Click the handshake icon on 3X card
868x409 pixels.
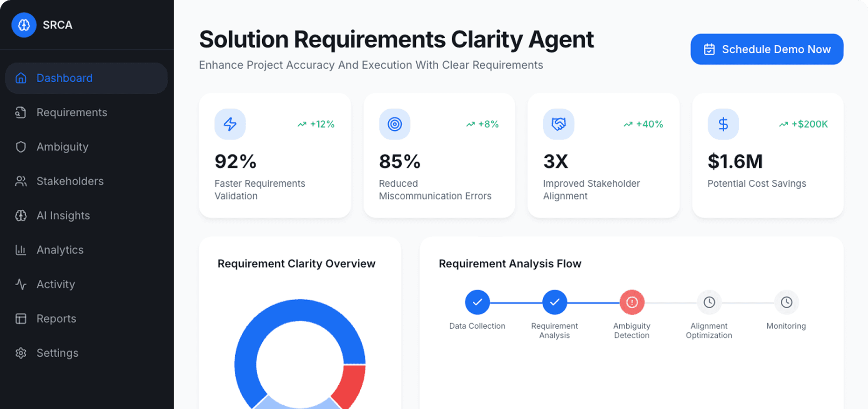(559, 124)
